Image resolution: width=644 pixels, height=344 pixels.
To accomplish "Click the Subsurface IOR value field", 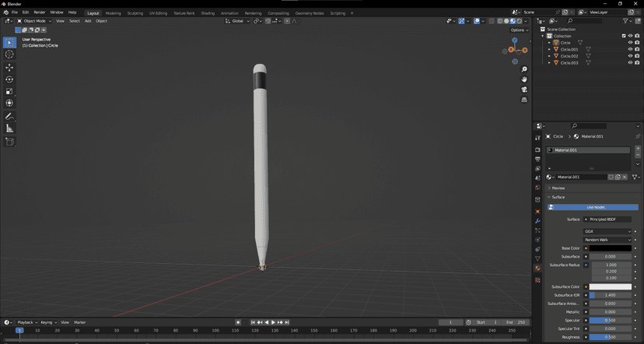I will (610, 295).
